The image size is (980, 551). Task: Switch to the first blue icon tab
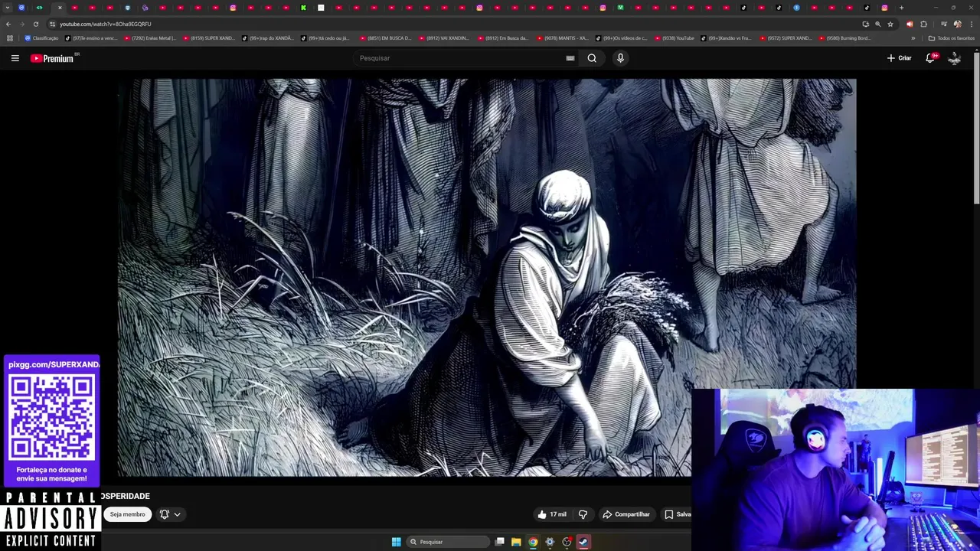point(21,8)
